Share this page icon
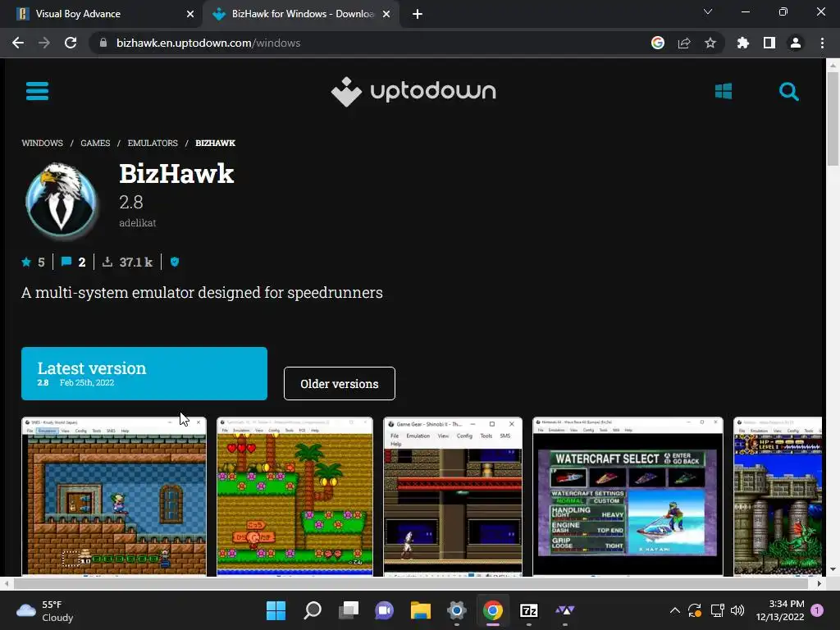 [x=684, y=43]
